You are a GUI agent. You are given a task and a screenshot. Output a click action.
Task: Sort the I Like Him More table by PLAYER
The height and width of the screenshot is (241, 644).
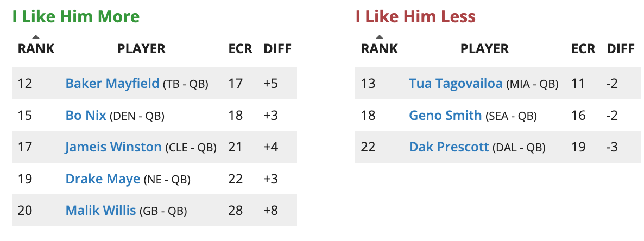pyautogui.click(x=141, y=48)
